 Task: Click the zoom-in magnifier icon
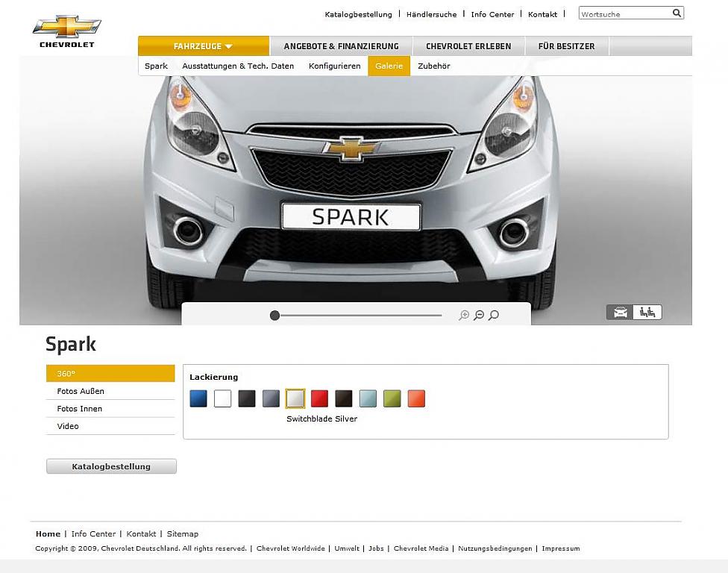464,316
